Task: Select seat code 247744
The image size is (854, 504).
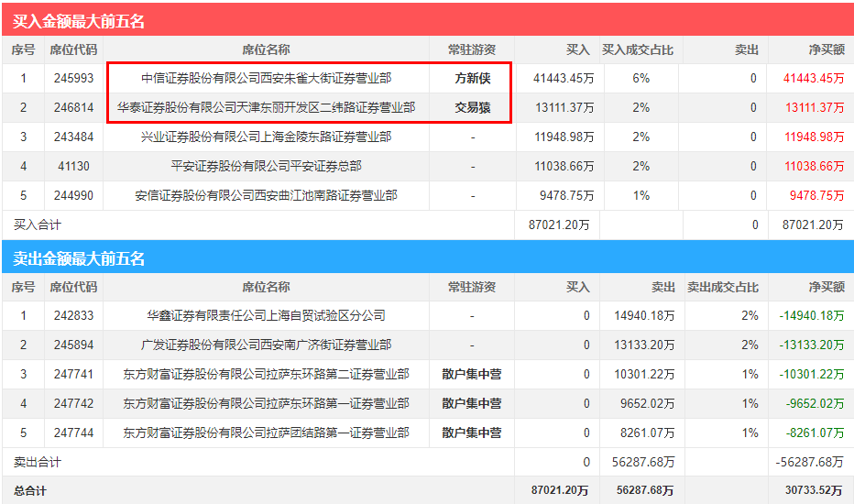Action: tap(73, 433)
